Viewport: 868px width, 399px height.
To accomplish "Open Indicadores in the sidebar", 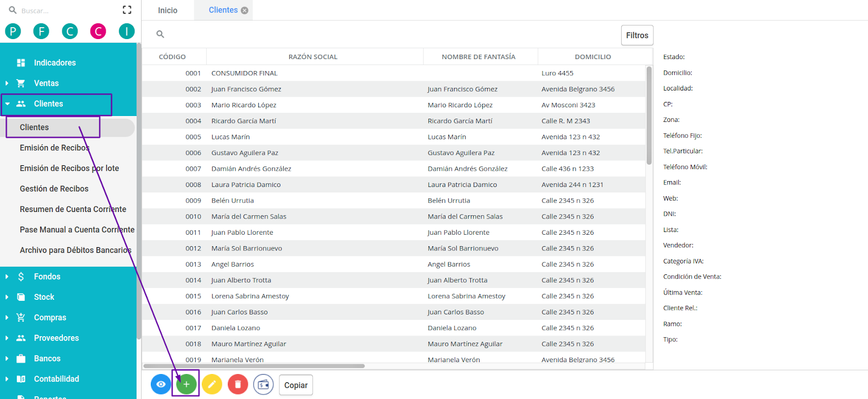I will [x=55, y=63].
